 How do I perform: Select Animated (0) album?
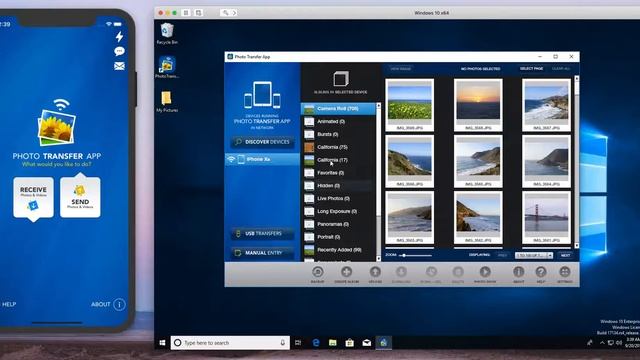pos(338,122)
